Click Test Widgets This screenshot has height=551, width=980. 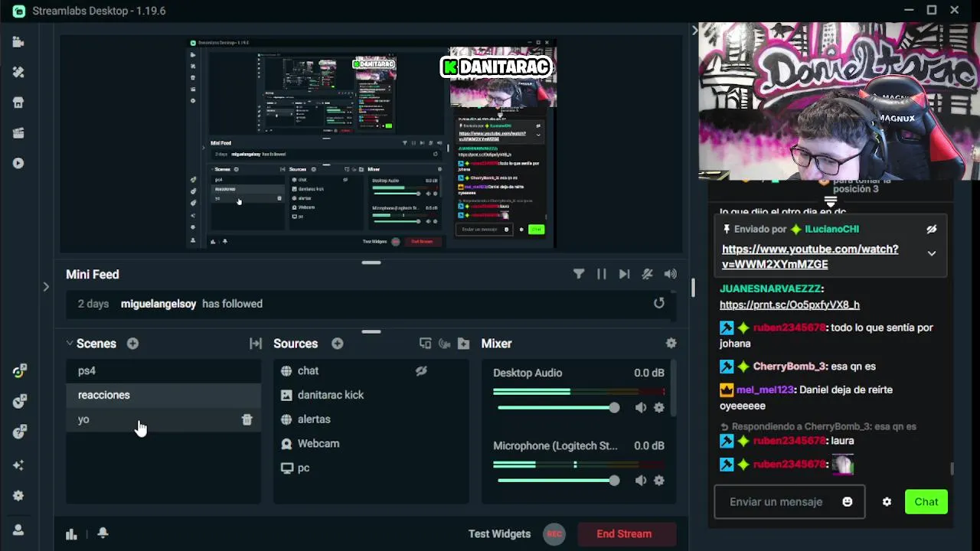click(499, 534)
